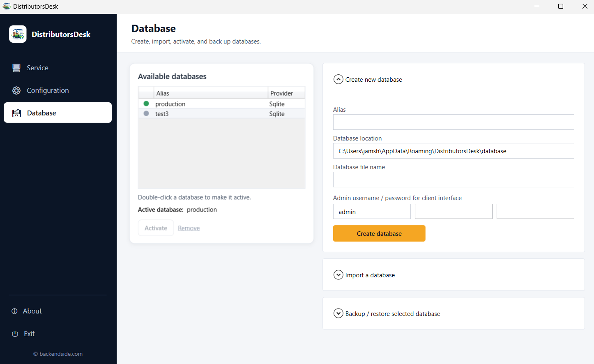Select the production alias in the table
Image resolution: width=594 pixels, height=364 pixels.
click(170, 104)
